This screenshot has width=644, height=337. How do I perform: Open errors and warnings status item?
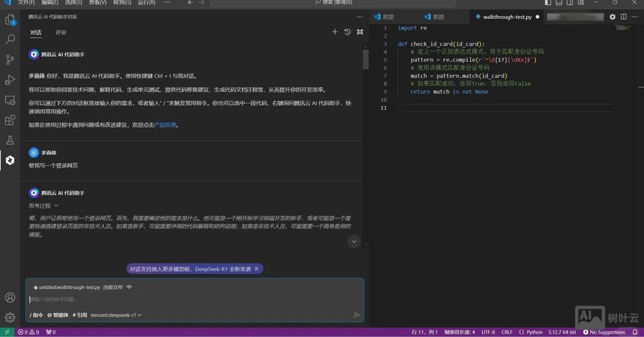(x=28, y=332)
